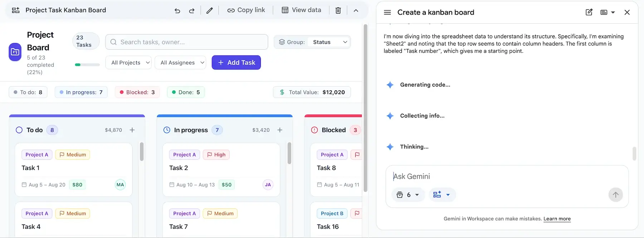This screenshot has width=644, height=238.
Task: Click the MA assignee avatar
Action: click(x=120, y=185)
